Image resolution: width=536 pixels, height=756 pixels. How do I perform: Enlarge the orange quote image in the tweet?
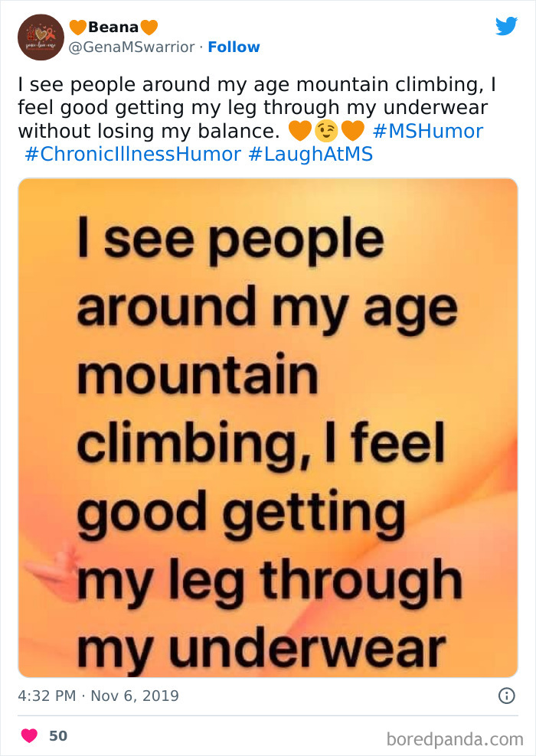(x=268, y=429)
